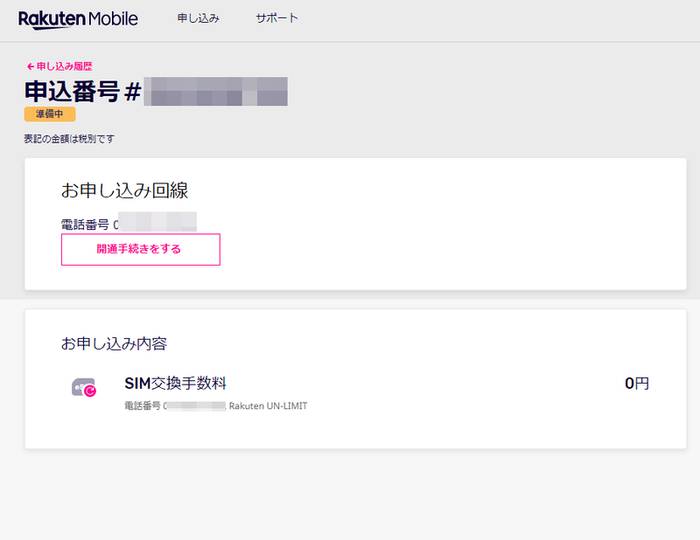This screenshot has width=700, height=540.
Task: Click the 電話番号 label above the button
Action: coord(85,224)
